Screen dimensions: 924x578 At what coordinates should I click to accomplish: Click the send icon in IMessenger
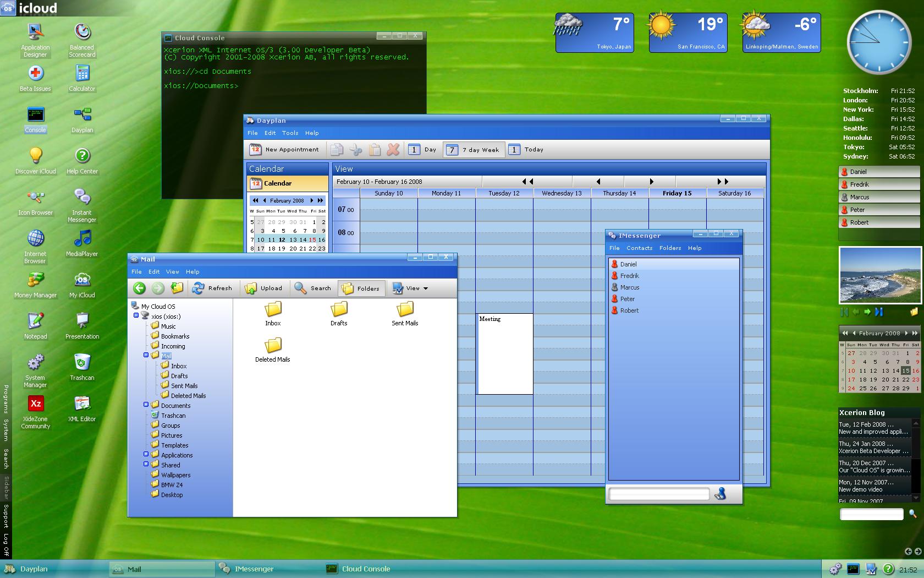[720, 494]
